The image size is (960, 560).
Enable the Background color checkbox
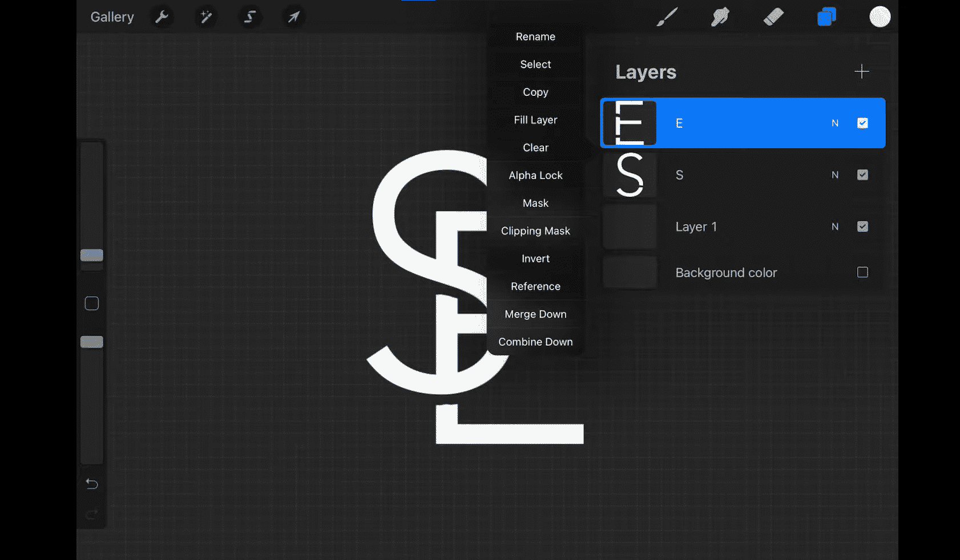[862, 273]
